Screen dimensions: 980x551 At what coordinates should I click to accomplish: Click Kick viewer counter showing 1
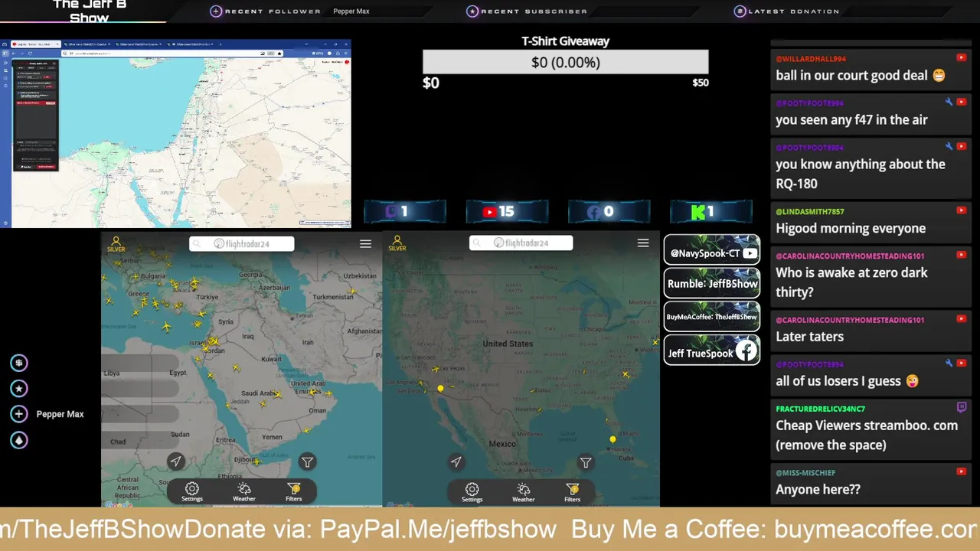[x=711, y=211]
